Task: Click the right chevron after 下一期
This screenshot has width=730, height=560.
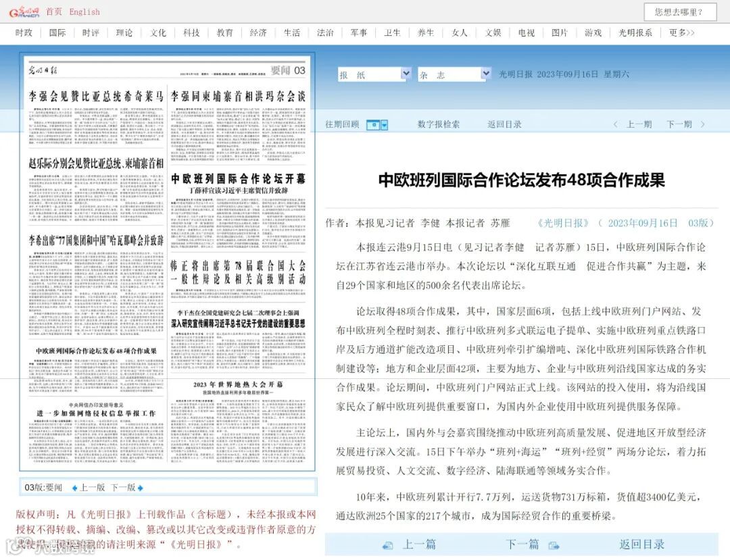Action: coord(702,124)
